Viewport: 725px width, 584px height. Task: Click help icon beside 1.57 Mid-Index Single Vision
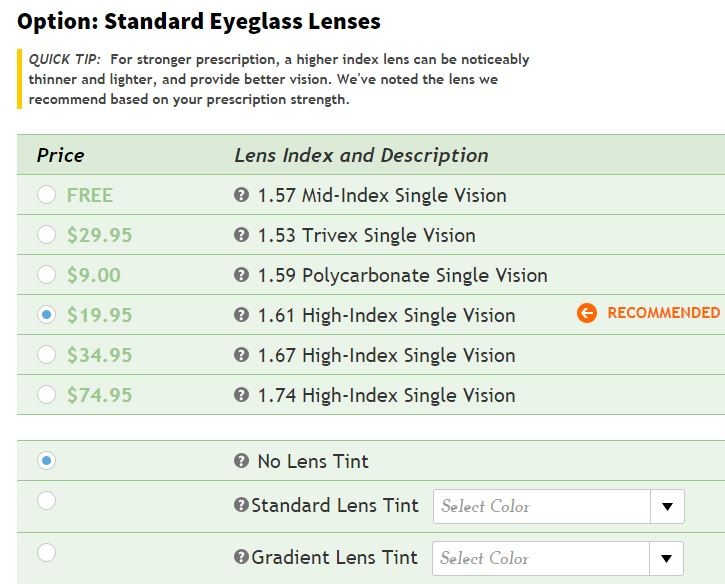241,195
